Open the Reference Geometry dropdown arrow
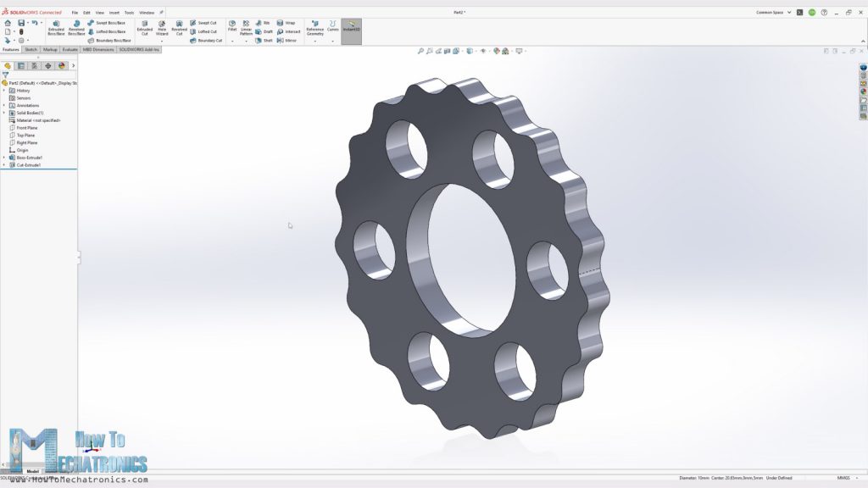The height and width of the screenshot is (488, 868). [315, 42]
